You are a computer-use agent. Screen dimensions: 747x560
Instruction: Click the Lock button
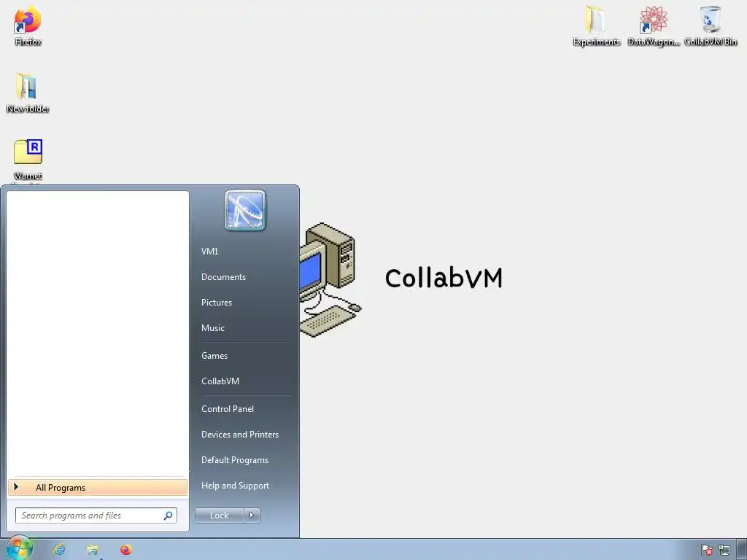click(x=219, y=516)
